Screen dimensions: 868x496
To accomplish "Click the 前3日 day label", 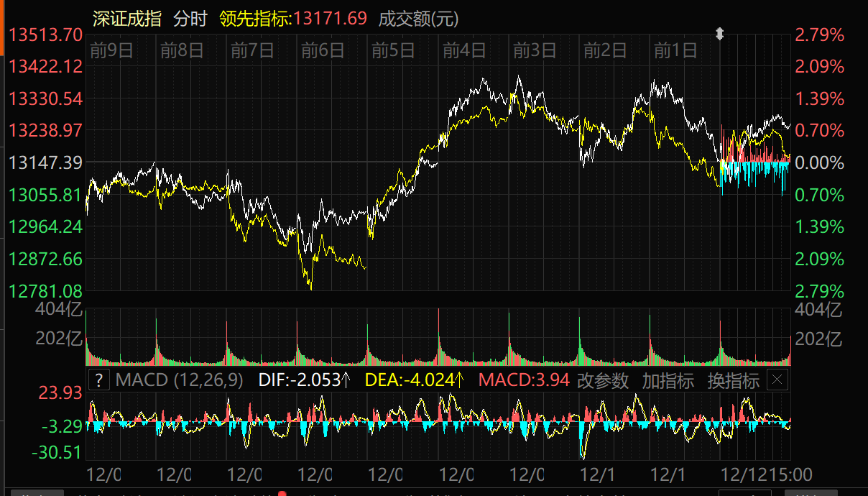I will point(535,50).
